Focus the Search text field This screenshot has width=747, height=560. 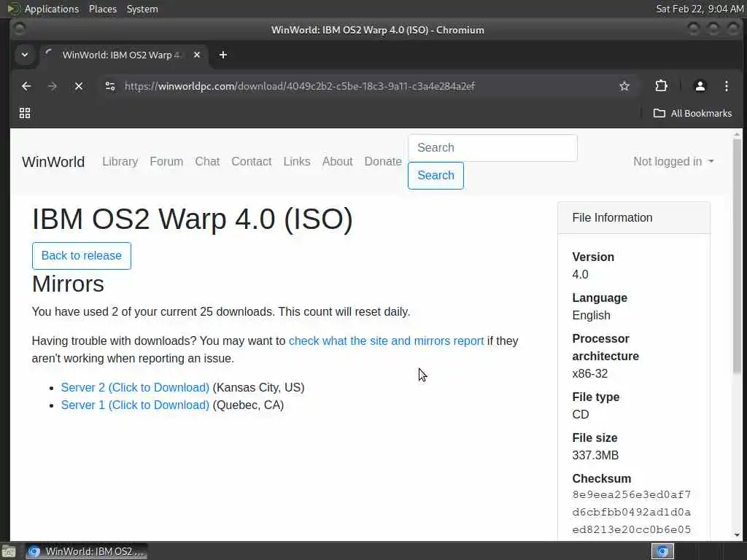(x=492, y=147)
